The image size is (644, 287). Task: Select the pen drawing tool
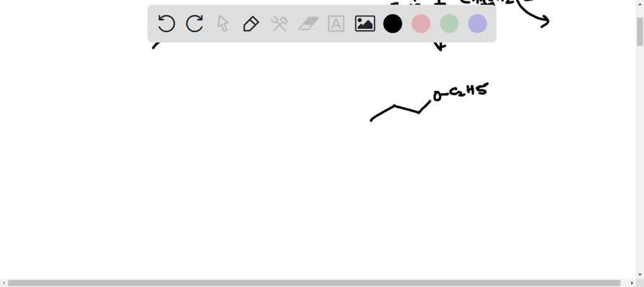point(251,24)
